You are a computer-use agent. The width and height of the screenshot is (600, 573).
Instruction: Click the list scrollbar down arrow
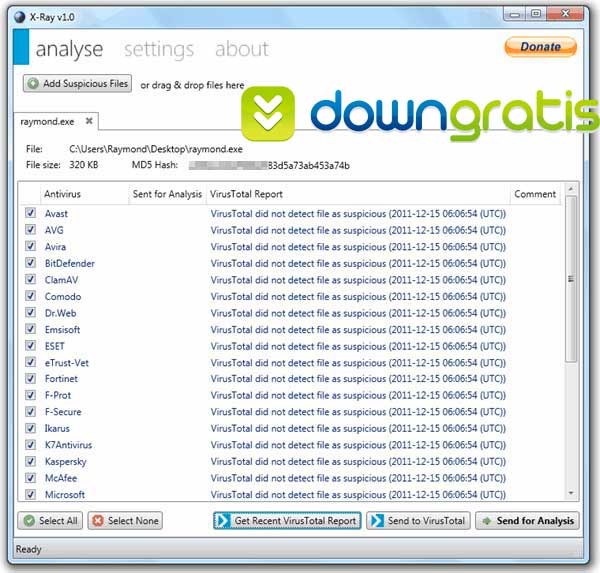[571, 493]
